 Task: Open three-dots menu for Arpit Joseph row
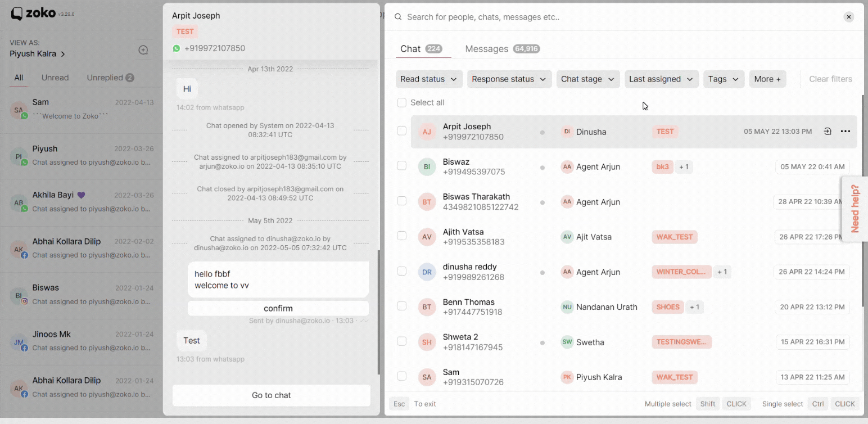(845, 132)
